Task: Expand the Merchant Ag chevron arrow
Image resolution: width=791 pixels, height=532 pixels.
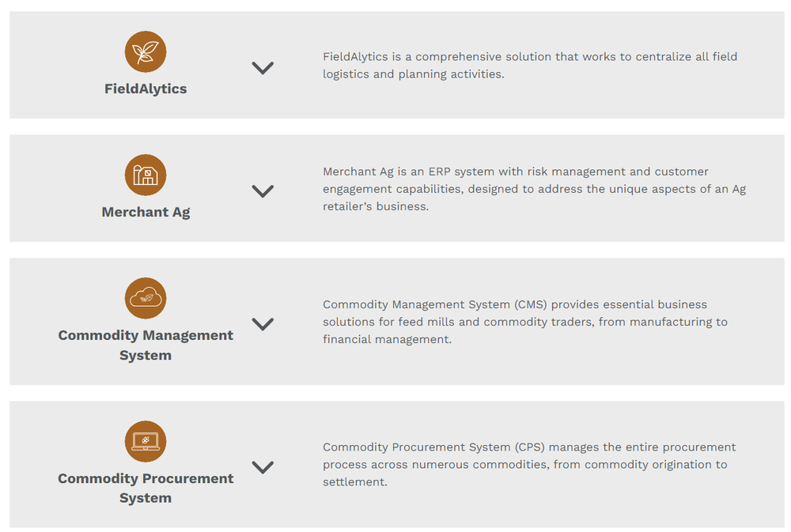Action: 263,191
